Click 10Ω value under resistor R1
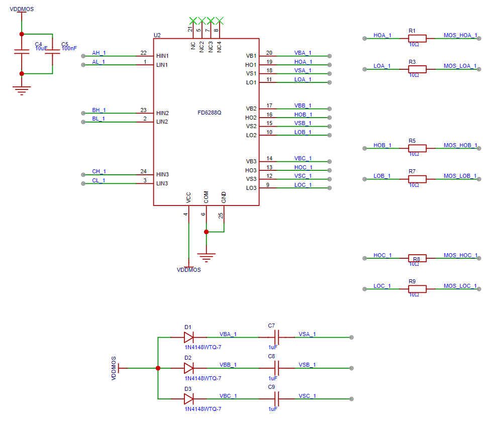504x423 pixels. click(x=414, y=45)
